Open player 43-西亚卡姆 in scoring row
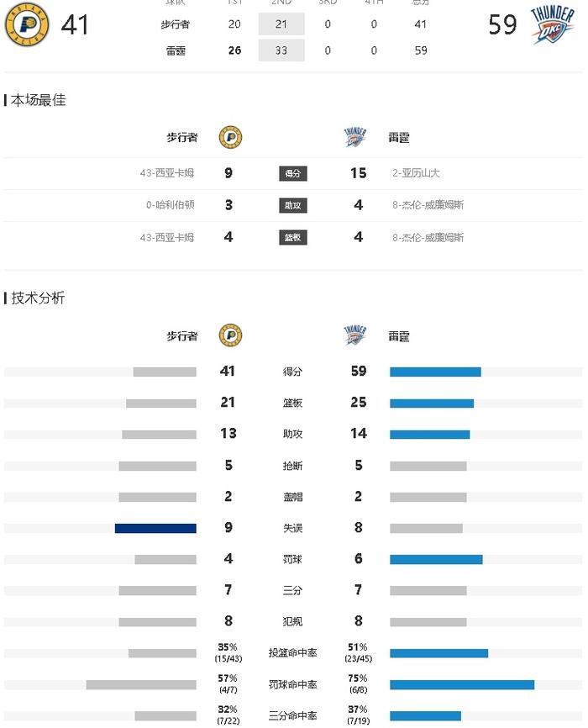 pos(167,173)
